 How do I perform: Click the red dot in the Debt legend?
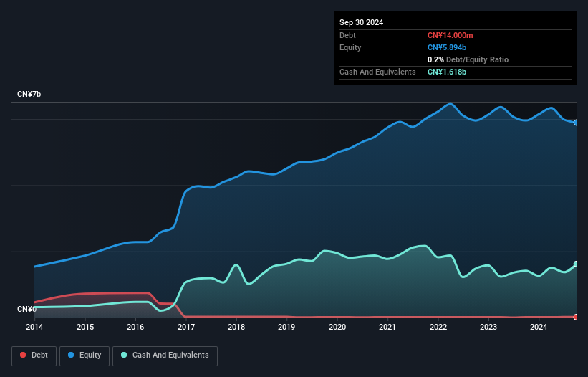(23, 355)
